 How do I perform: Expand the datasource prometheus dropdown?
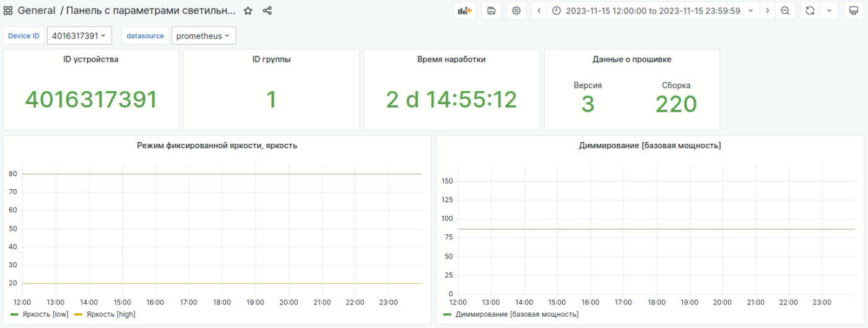click(203, 36)
